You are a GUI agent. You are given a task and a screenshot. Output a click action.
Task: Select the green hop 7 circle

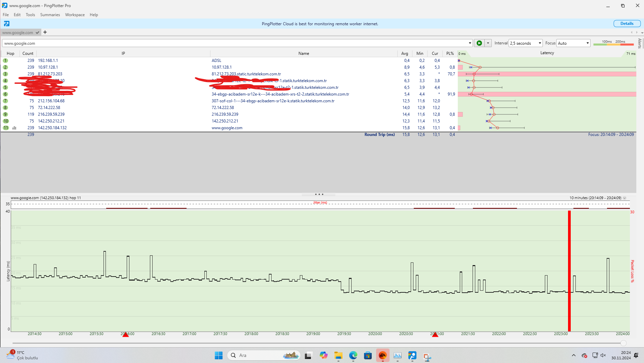tap(5, 101)
